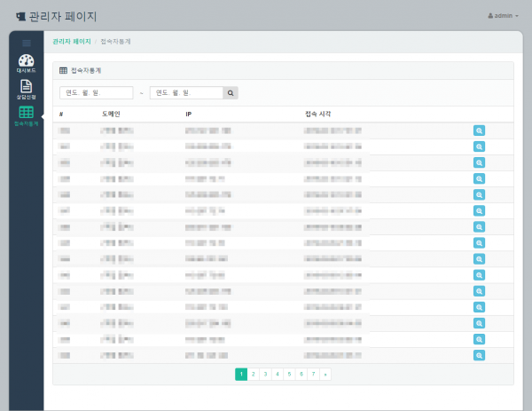
Task: Open details icon in the first table row
Action: point(479,130)
